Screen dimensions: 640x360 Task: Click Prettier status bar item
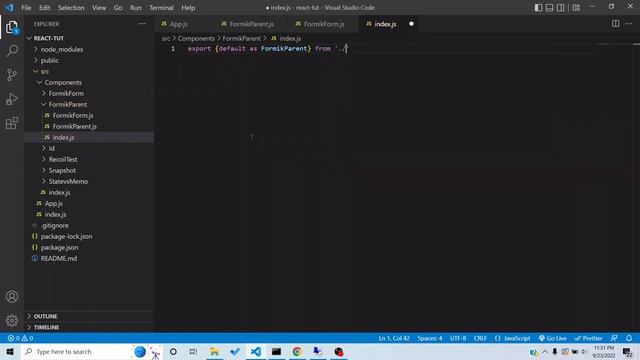[588, 338]
